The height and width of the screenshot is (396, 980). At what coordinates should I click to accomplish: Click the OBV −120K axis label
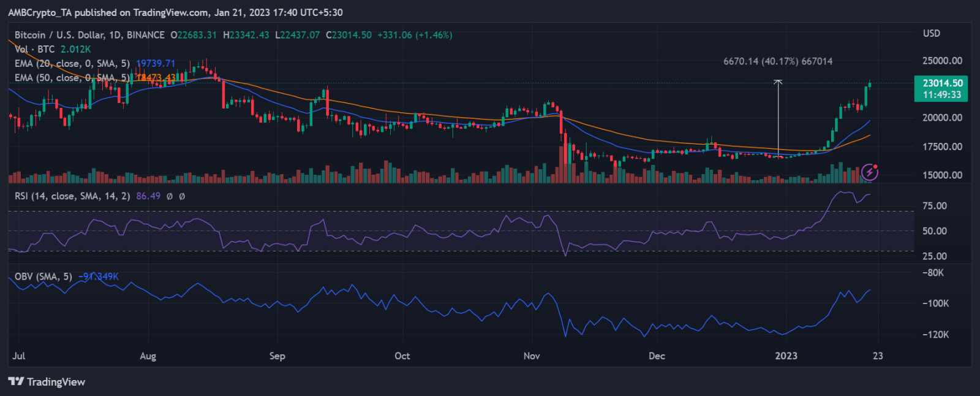935,335
